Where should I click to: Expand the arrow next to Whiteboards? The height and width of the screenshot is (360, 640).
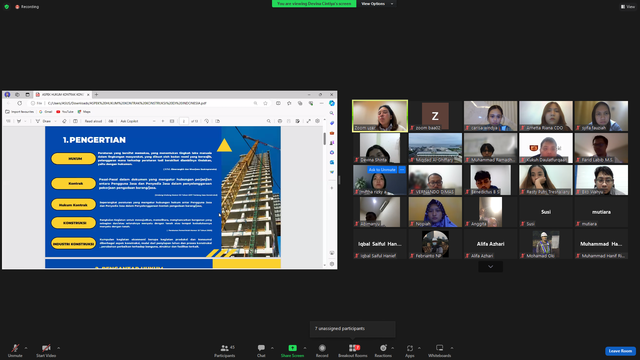(x=452, y=348)
